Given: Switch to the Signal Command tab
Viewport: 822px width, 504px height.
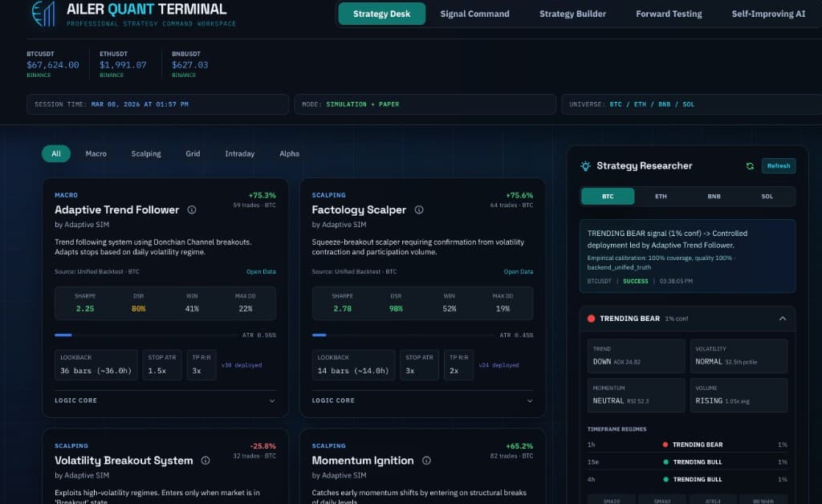Looking at the screenshot, I should click(474, 14).
